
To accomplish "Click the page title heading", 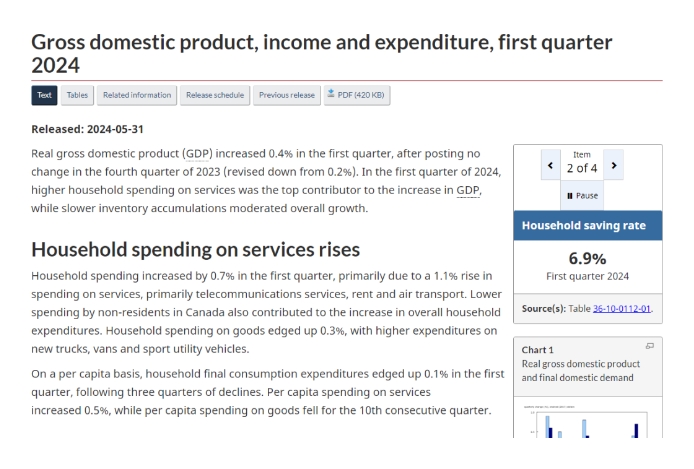I will (321, 54).
